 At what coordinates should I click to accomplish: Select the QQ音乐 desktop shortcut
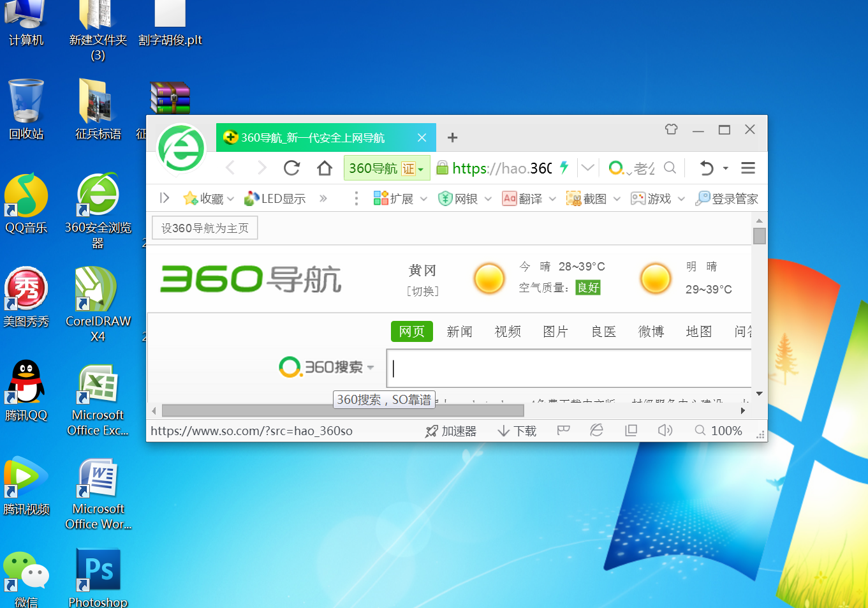[x=26, y=204]
